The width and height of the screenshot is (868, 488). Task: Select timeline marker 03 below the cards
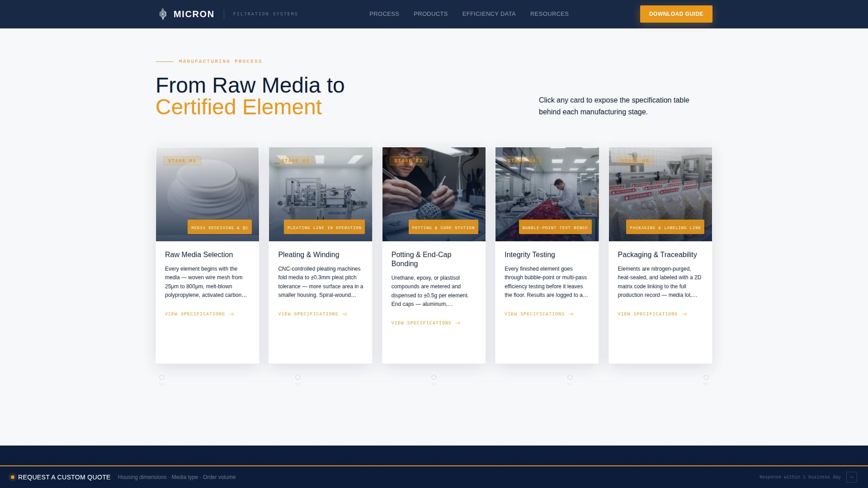[434, 377]
